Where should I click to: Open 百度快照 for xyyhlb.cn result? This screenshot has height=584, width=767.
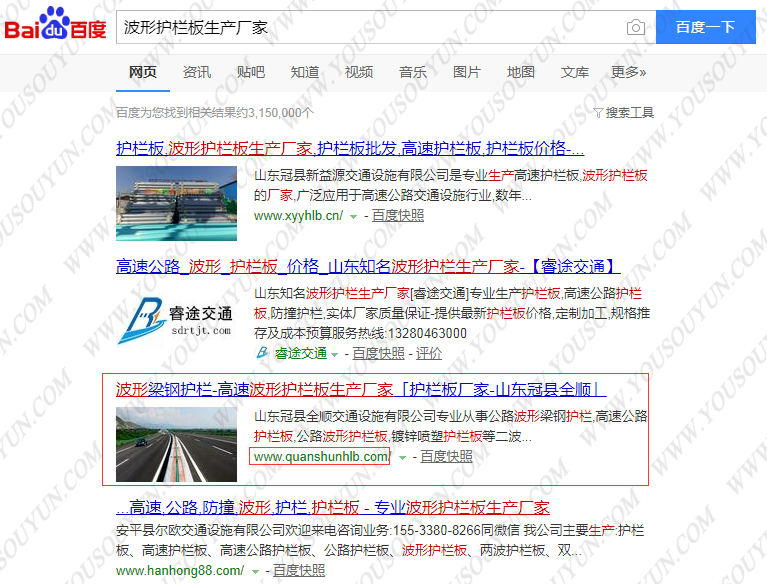point(398,216)
